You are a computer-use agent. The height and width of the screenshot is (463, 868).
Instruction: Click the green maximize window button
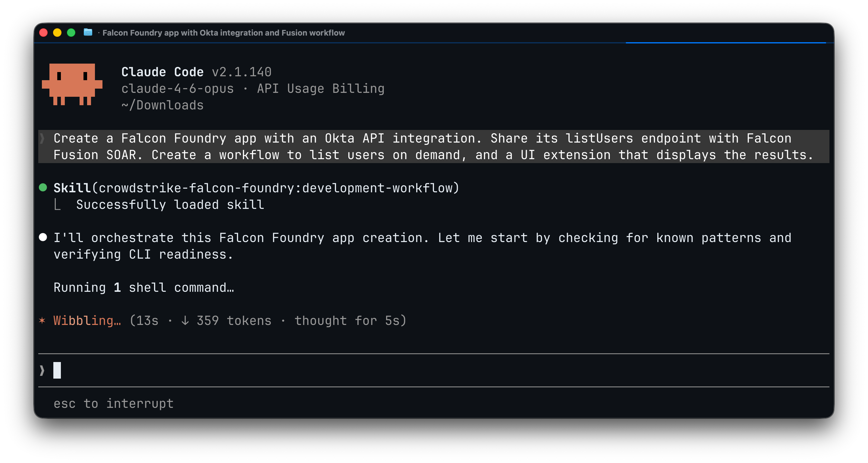click(71, 33)
